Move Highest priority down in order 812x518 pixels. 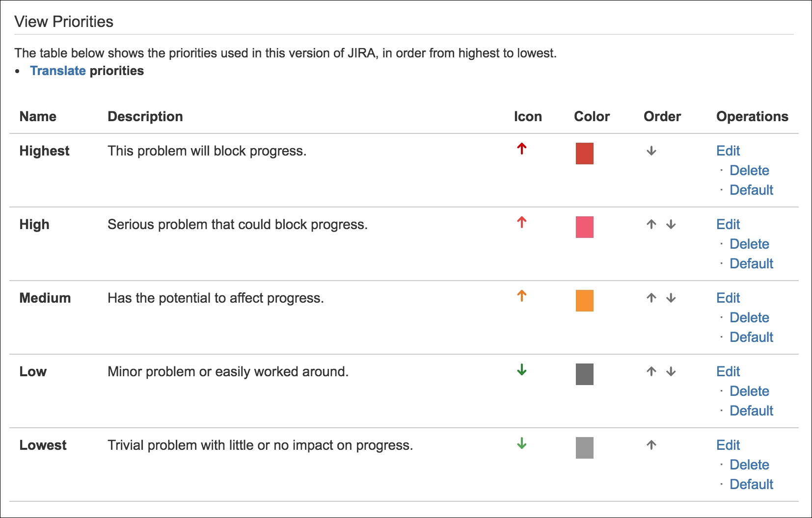[x=651, y=151]
